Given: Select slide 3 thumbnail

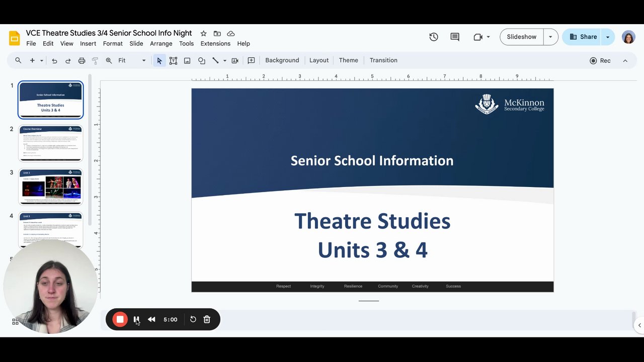Looking at the screenshot, I should pos(50,187).
